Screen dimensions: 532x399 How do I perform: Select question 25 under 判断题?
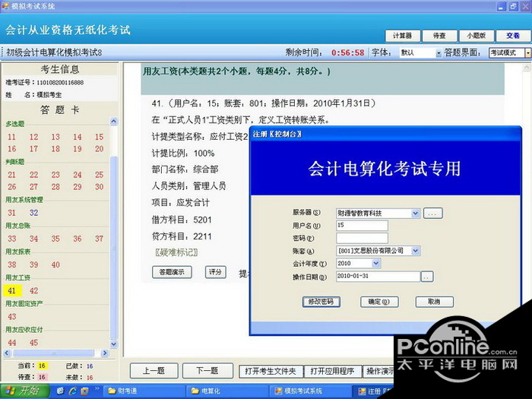pos(99,175)
